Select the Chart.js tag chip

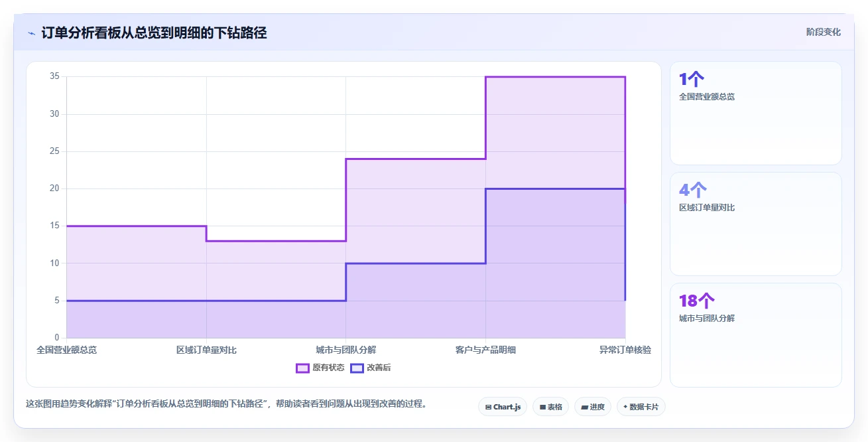pos(503,407)
